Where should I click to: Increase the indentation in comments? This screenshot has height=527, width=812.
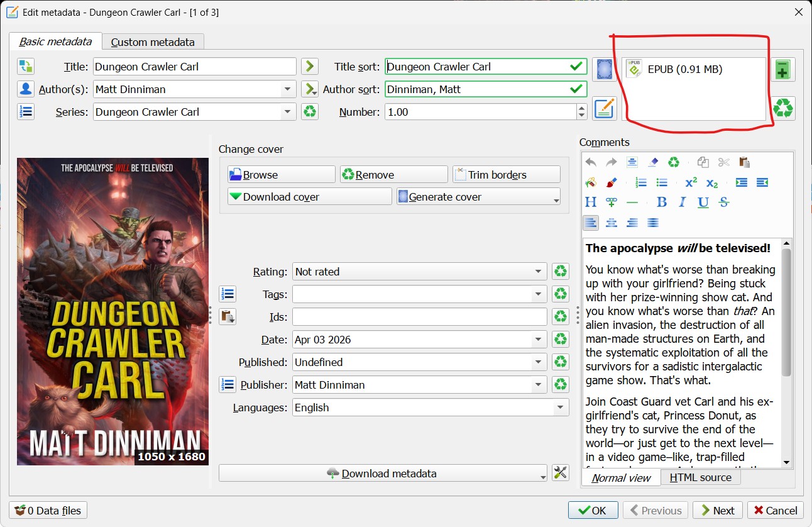[742, 182]
